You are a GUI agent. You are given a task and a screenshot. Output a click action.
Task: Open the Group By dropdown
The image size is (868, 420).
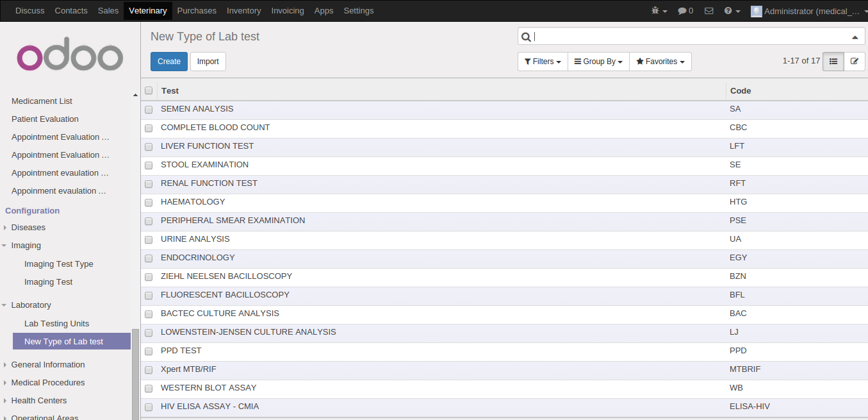tap(598, 62)
